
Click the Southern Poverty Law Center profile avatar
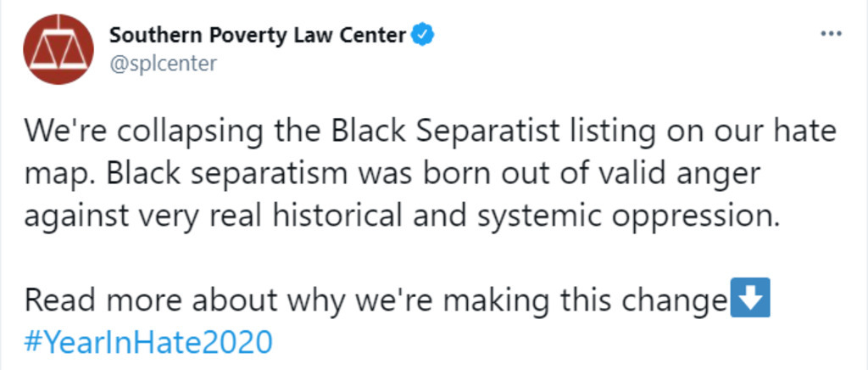tap(58, 49)
